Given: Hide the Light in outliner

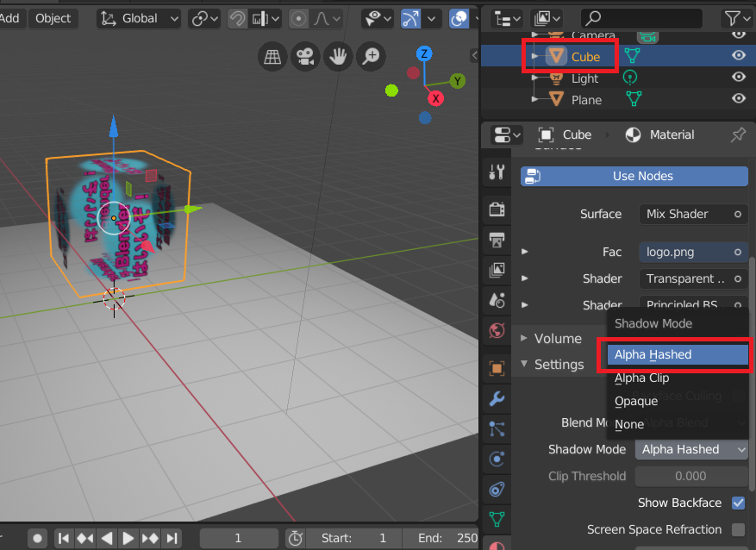Looking at the screenshot, I should [x=739, y=77].
